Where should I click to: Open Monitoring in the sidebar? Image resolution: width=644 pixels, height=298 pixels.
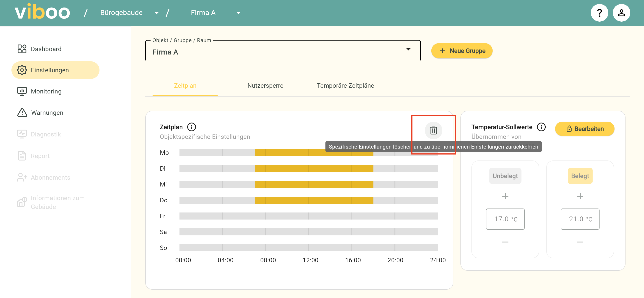coord(46,91)
